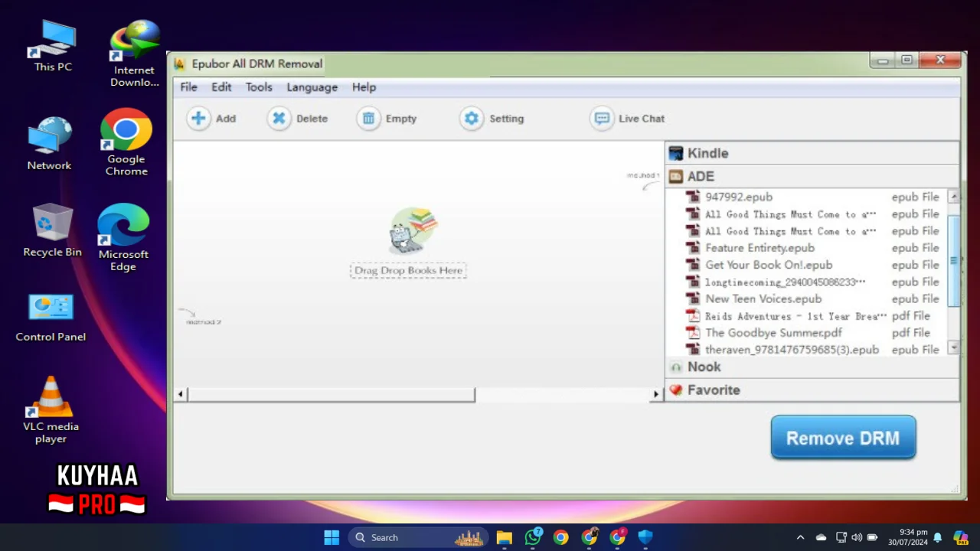Open Control Panel desktop icon

[51, 317]
